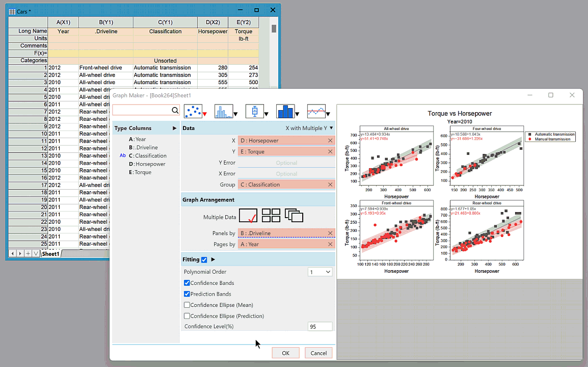Choose the grid panels arrangement icon
The image size is (588, 367).
271,215
